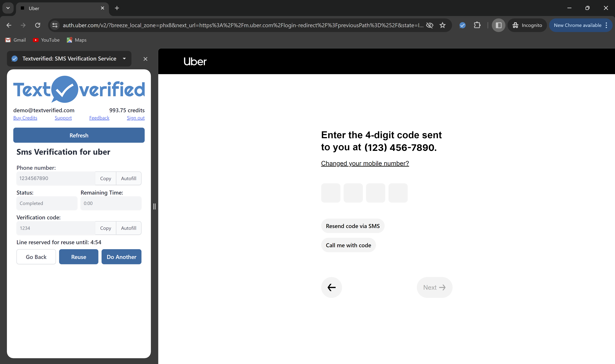Copy the phone number
The height and width of the screenshot is (364, 615).
(x=105, y=178)
